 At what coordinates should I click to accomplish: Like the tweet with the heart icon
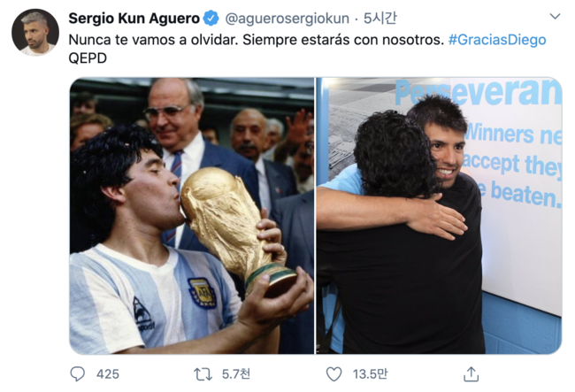tap(333, 374)
